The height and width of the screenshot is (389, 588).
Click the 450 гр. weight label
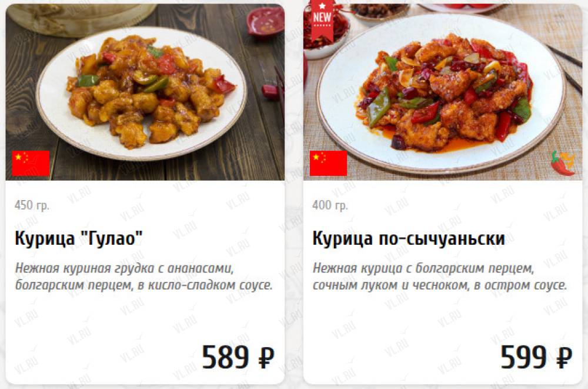[x=32, y=205]
